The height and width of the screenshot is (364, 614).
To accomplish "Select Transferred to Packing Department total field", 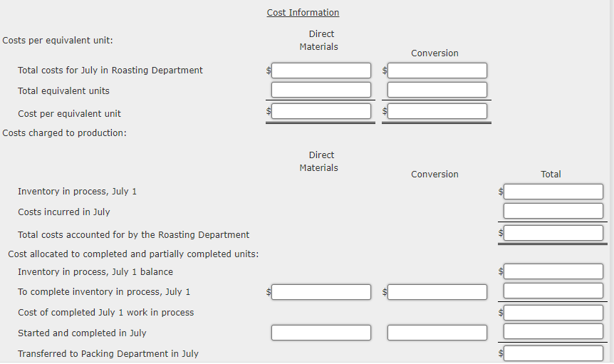I will click(553, 353).
